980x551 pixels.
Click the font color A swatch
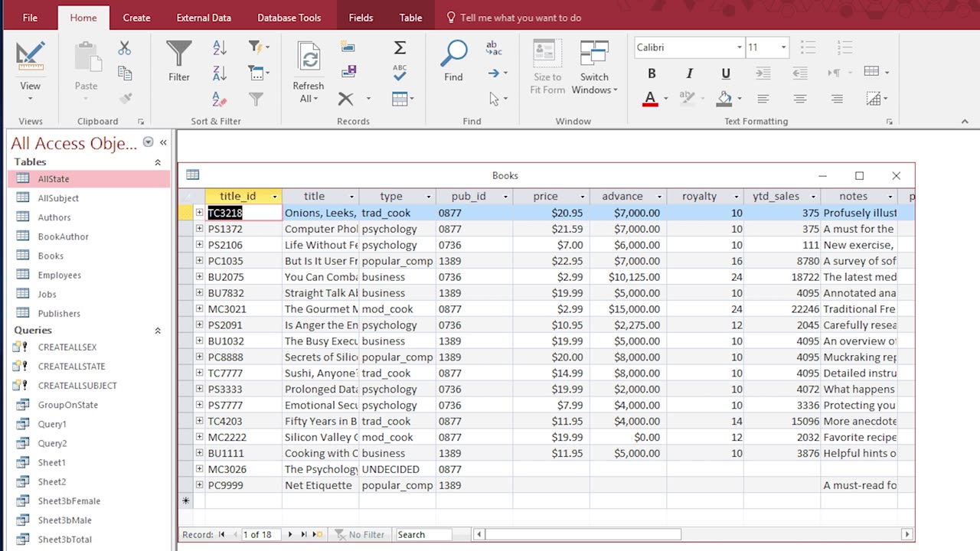[x=650, y=99]
